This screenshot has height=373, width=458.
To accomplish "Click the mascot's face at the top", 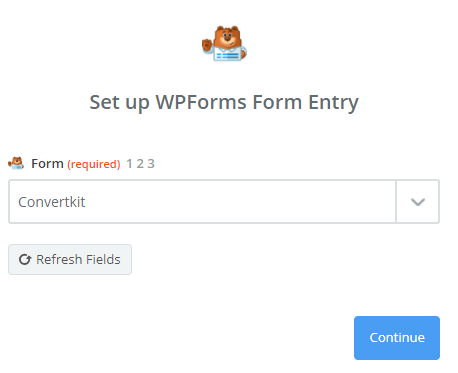I will (228, 36).
